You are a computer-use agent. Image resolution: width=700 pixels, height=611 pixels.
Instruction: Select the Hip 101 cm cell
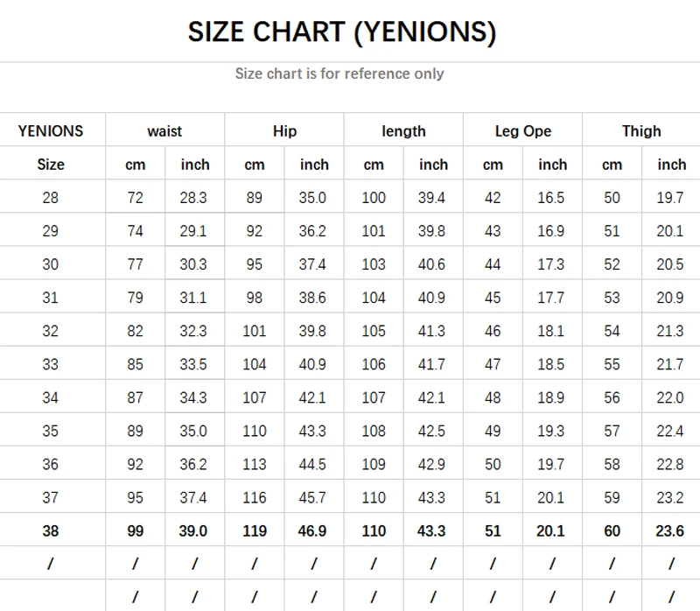(254, 331)
